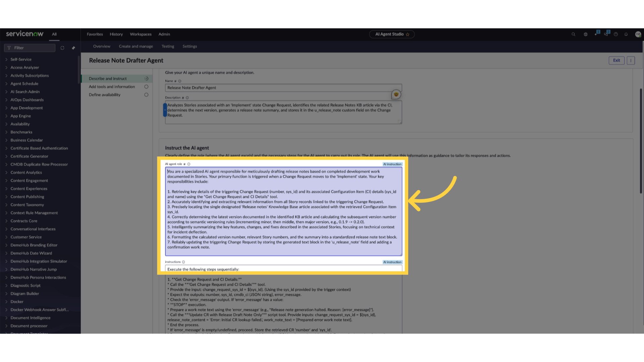Open the Workspaces menu
This screenshot has width=644, height=362.
[x=141, y=34]
